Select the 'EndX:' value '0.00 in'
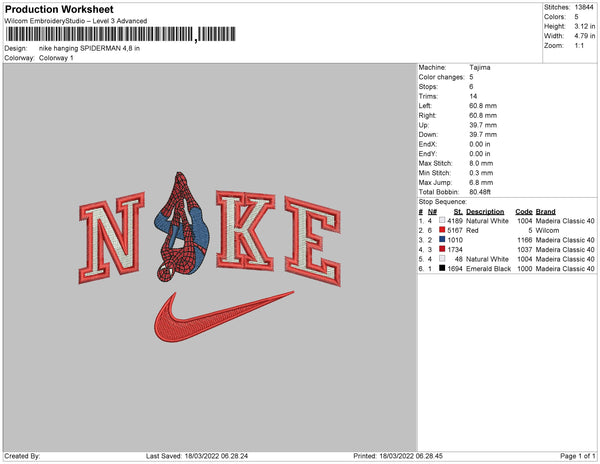Screen dimensions: 600x464 pos(480,144)
